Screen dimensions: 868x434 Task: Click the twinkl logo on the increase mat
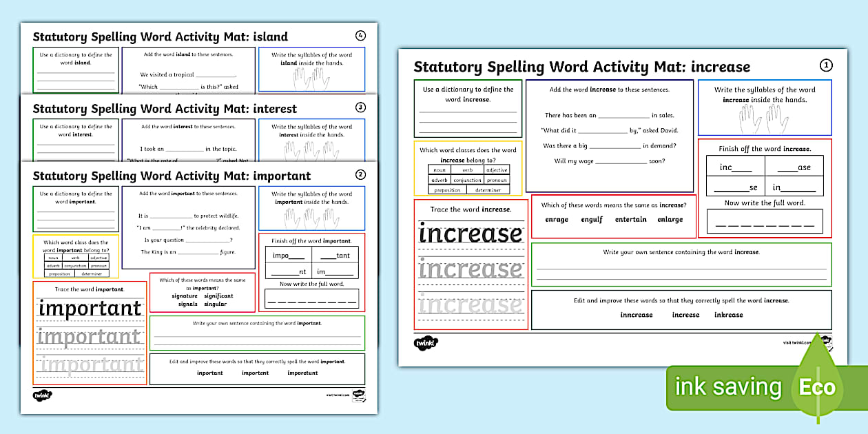point(425,342)
